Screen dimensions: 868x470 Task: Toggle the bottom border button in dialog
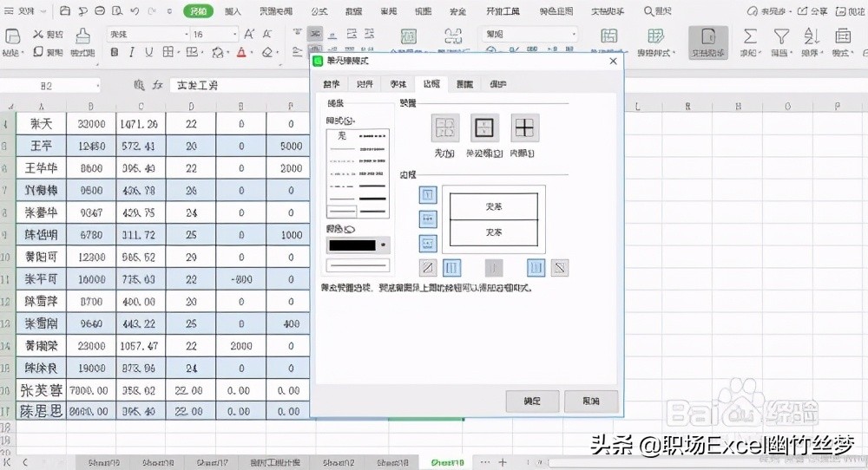tap(429, 244)
